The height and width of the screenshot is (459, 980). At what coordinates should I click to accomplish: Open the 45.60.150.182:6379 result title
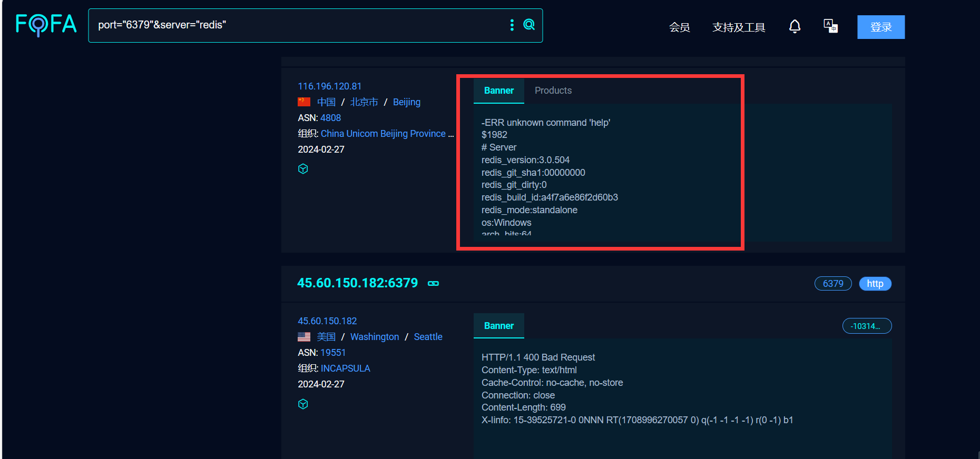coord(357,283)
